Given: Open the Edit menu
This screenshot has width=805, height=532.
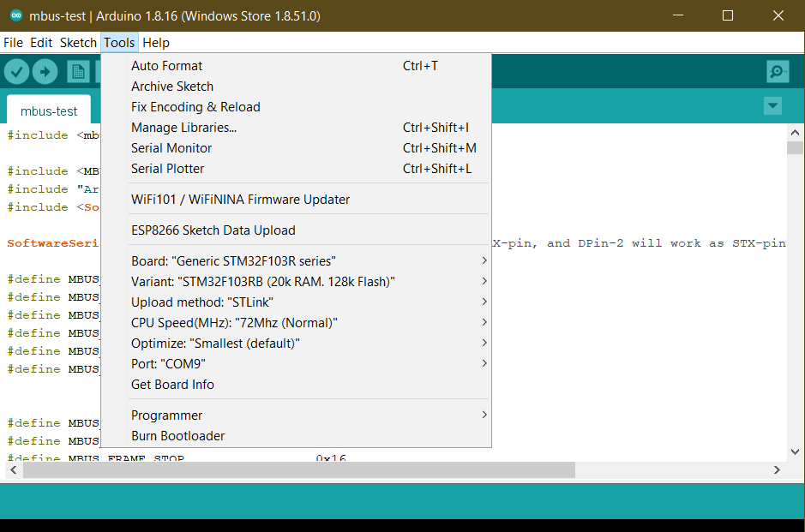Looking at the screenshot, I should 41,43.
